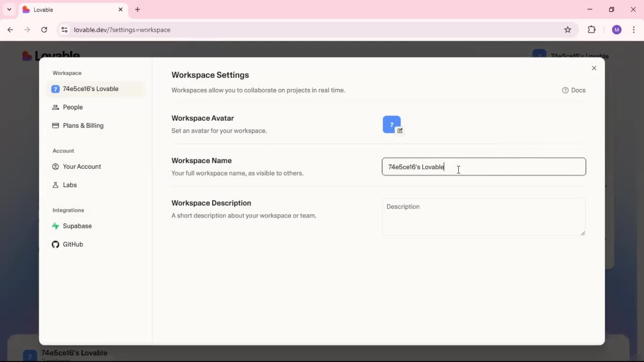644x362 pixels.
Task: Click the Workspace Settings heading
Action: [x=210, y=75]
